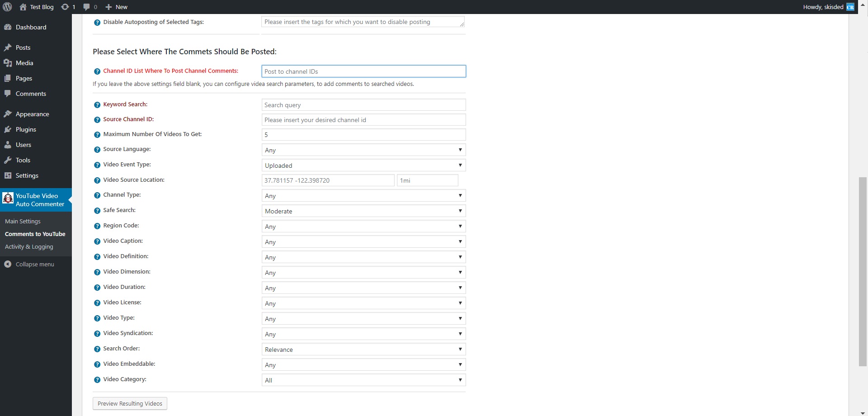868x416 pixels.
Task: Open help icon beside Source Channel ID
Action: coord(97,120)
